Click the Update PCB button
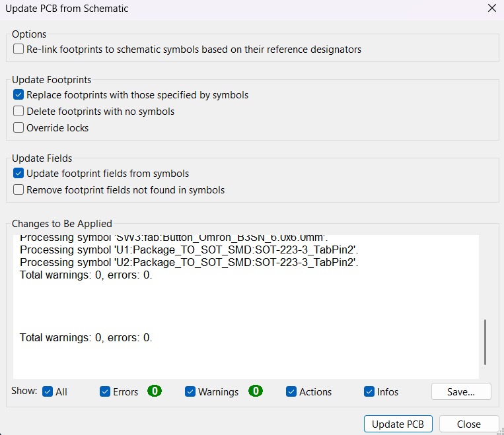This screenshot has width=504, height=435. tap(398, 424)
